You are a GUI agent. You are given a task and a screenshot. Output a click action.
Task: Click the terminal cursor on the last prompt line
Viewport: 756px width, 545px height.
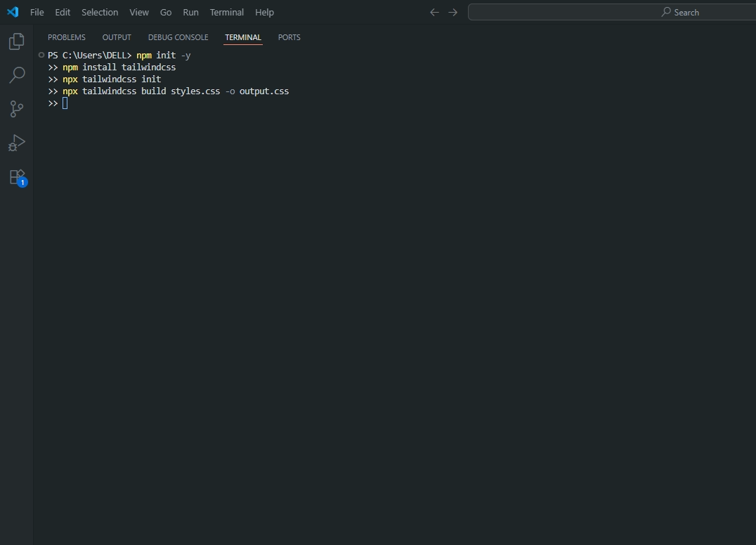click(x=65, y=103)
